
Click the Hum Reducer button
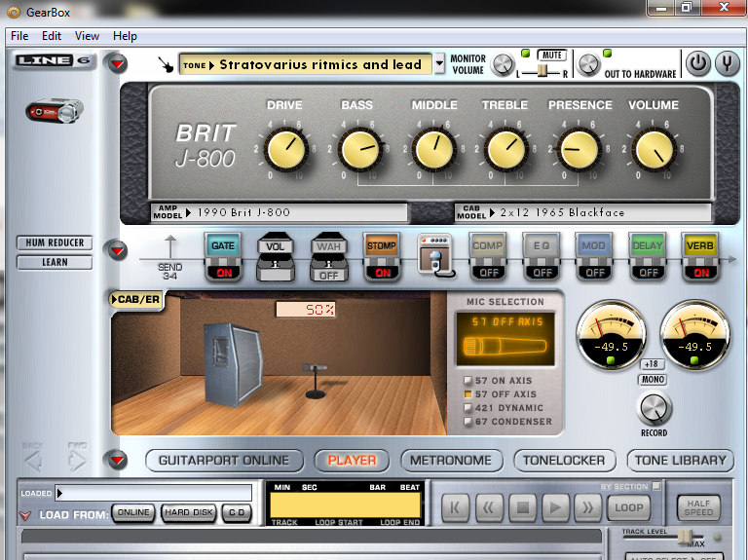click(55, 243)
